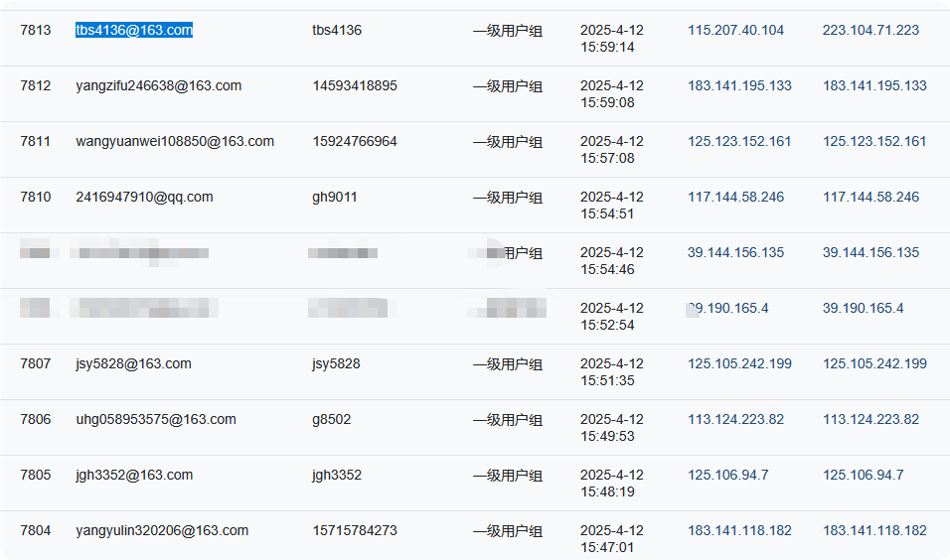This screenshot has height=560, width=950.
Task: Click email yangzifu246638@163.com
Action: pyautogui.click(x=159, y=85)
